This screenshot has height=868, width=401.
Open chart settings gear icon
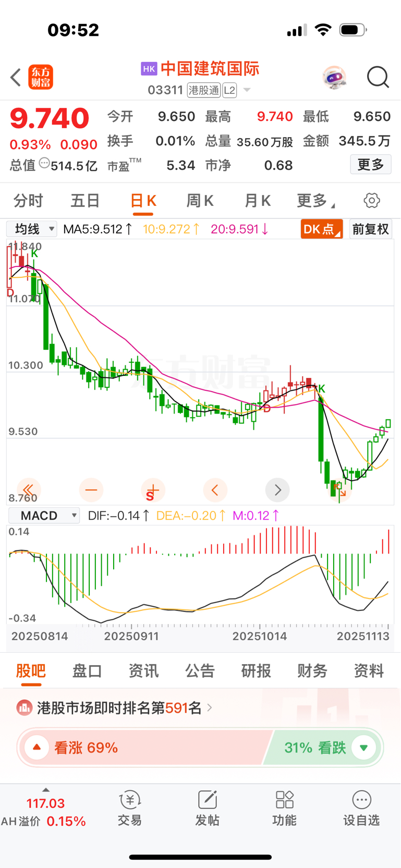click(x=371, y=201)
